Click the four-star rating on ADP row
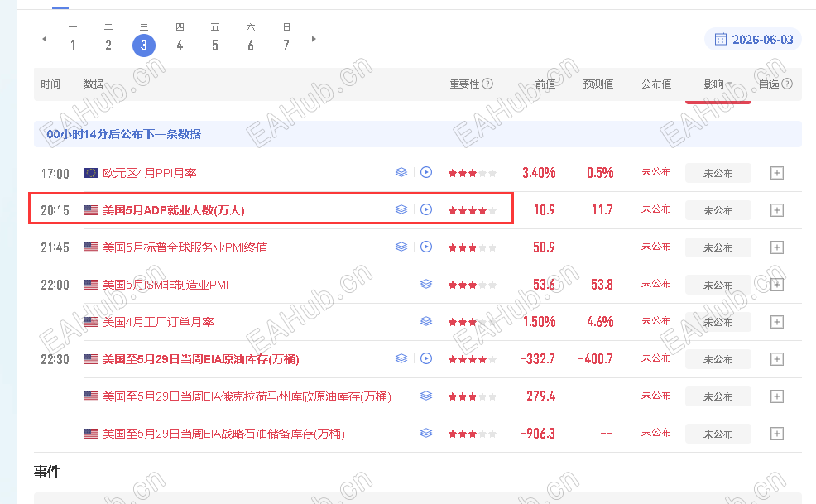Screen dimensions: 816x504 [472, 210]
